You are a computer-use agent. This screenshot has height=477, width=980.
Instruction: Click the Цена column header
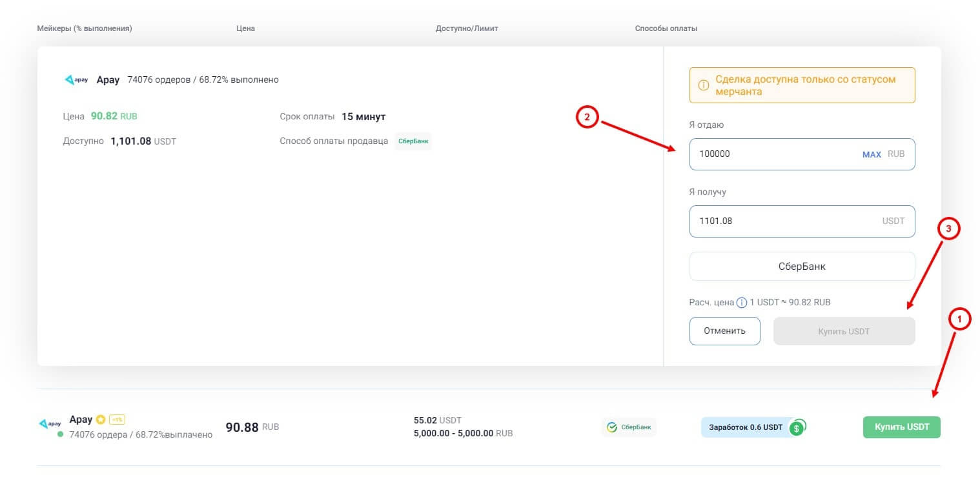(245, 28)
